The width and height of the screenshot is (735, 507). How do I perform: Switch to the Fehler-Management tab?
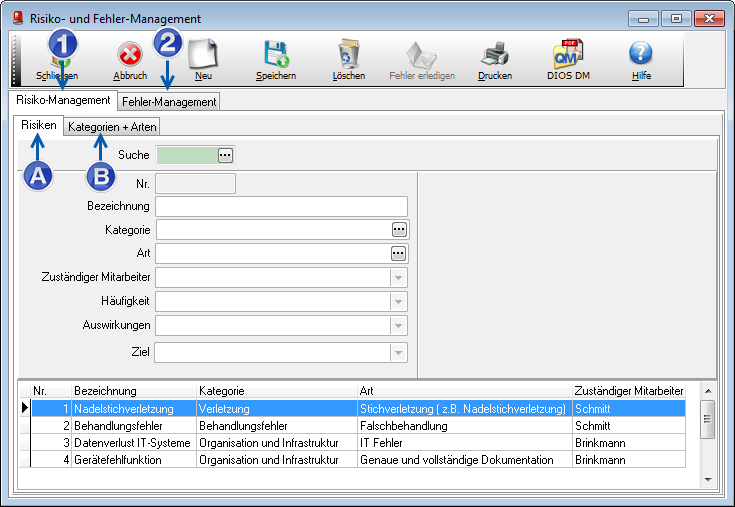pos(169,102)
